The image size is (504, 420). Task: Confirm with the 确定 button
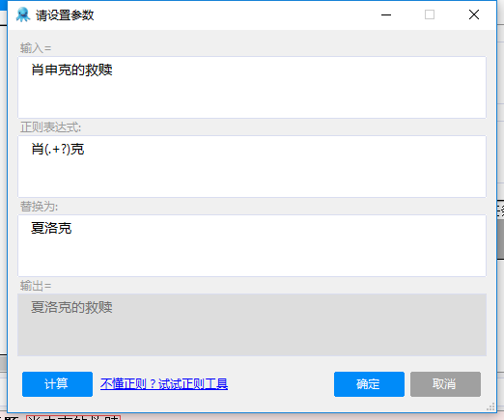[369, 384]
